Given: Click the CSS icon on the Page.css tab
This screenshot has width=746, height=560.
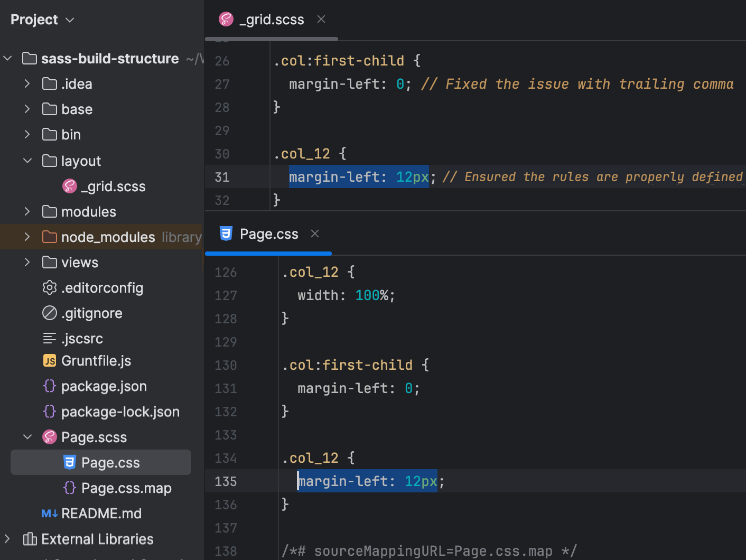Looking at the screenshot, I should [x=226, y=233].
